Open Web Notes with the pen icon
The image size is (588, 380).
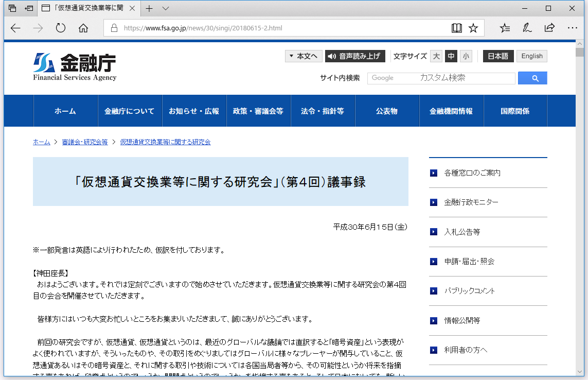click(527, 28)
